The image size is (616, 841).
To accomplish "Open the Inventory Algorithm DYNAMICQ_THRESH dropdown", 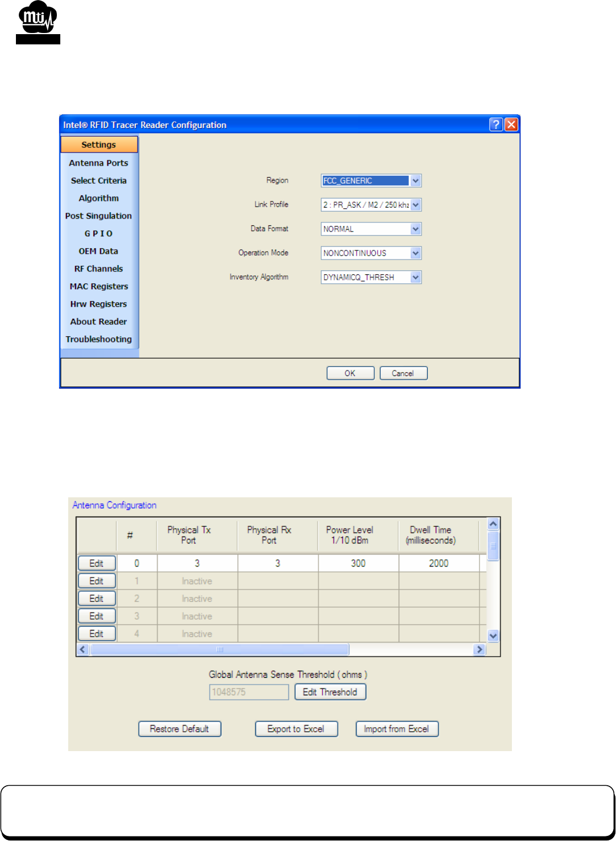I will pyautogui.click(x=371, y=277).
